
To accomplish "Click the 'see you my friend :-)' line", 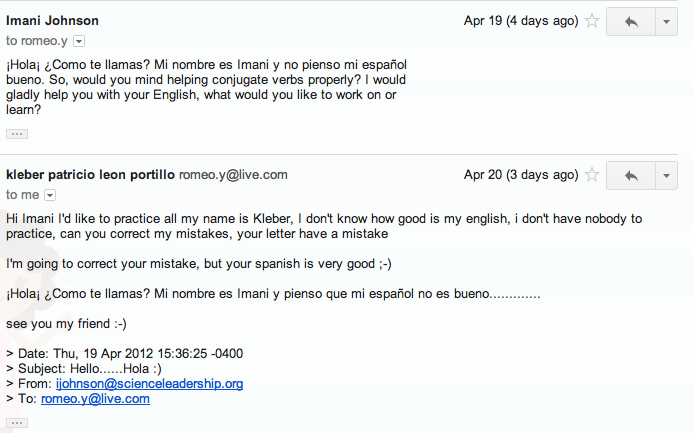I will coord(66,324).
